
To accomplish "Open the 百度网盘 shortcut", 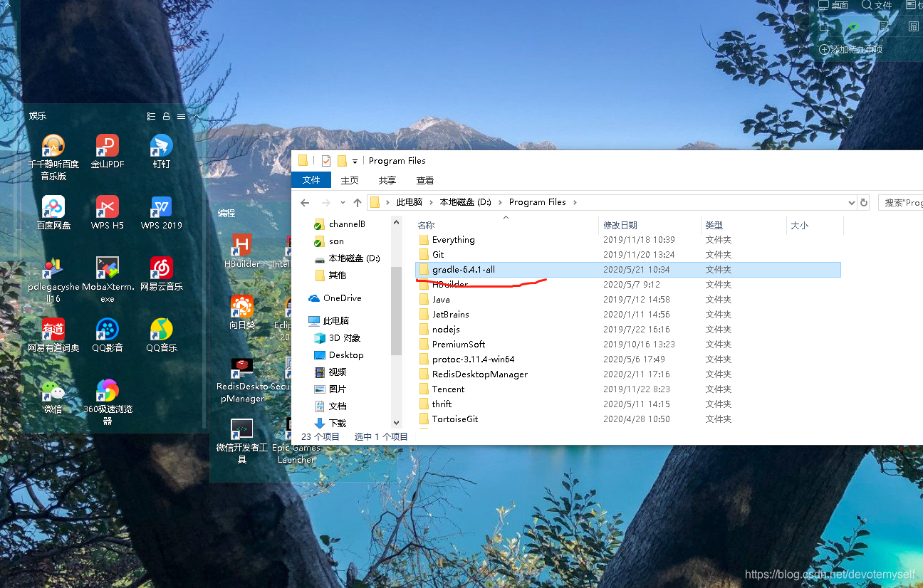I will pyautogui.click(x=53, y=213).
